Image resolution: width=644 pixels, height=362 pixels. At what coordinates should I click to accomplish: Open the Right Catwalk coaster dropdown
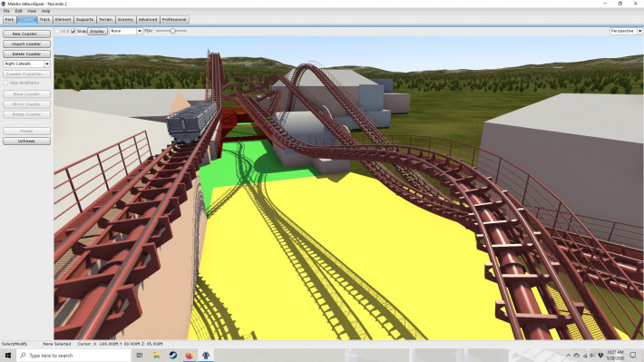click(x=26, y=64)
